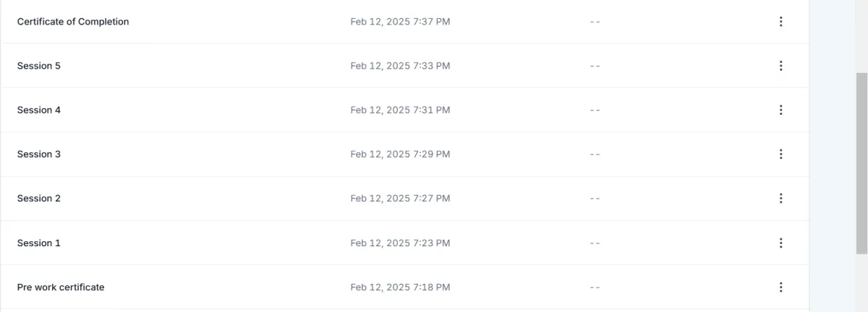Click the 7:23 PM timestamp for Session 1
868x312 pixels.
[x=400, y=243]
